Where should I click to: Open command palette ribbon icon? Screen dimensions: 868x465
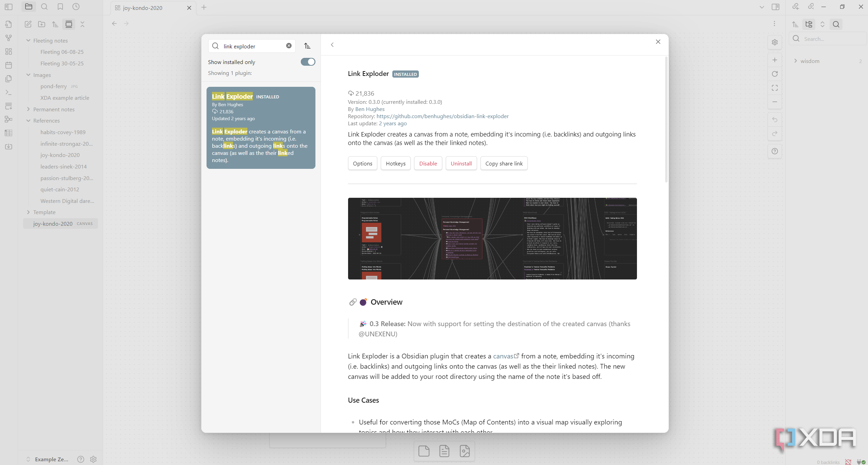click(x=9, y=92)
